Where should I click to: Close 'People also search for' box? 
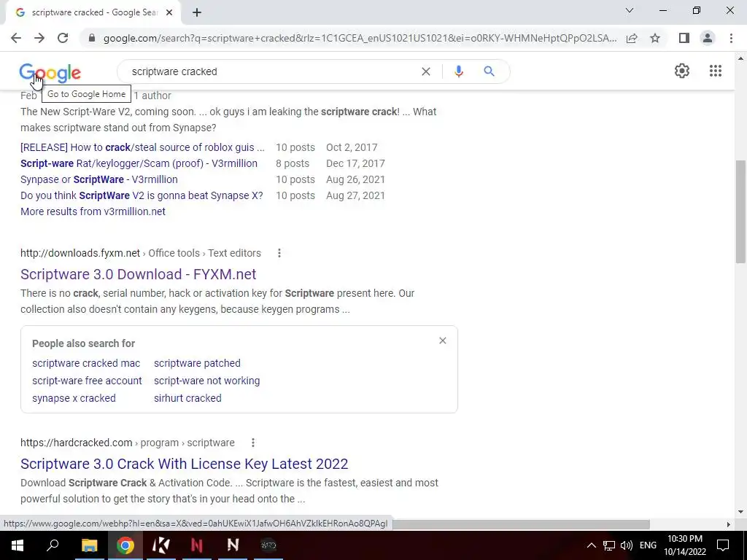pyautogui.click(x=443, y=341)
